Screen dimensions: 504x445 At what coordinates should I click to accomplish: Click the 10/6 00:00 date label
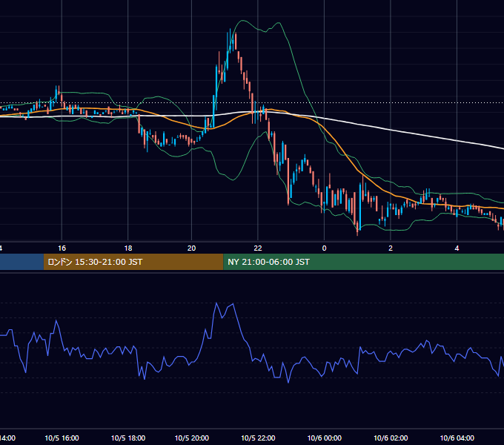(x=325, y=438)
